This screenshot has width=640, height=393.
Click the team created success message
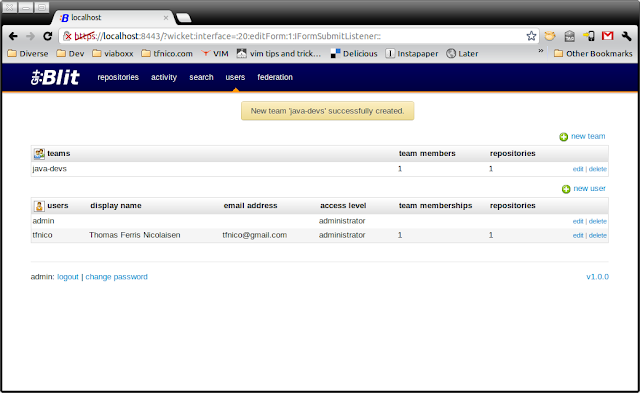coord(327,111)
